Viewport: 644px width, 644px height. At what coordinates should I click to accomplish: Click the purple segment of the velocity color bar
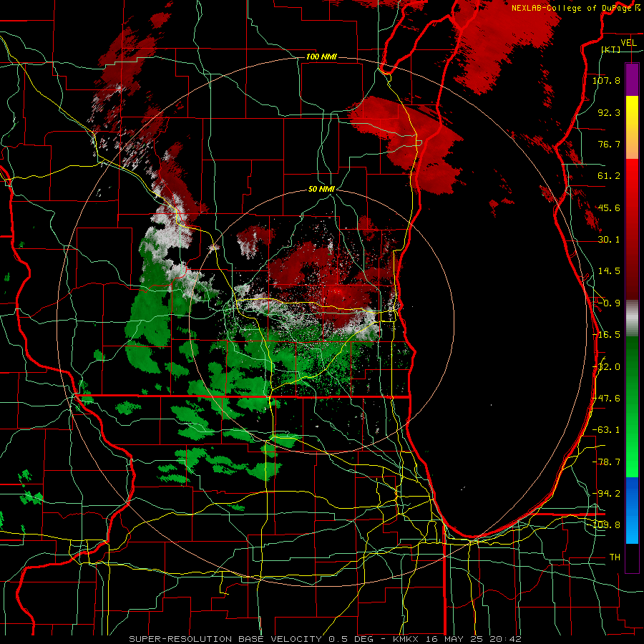(632, 79)
